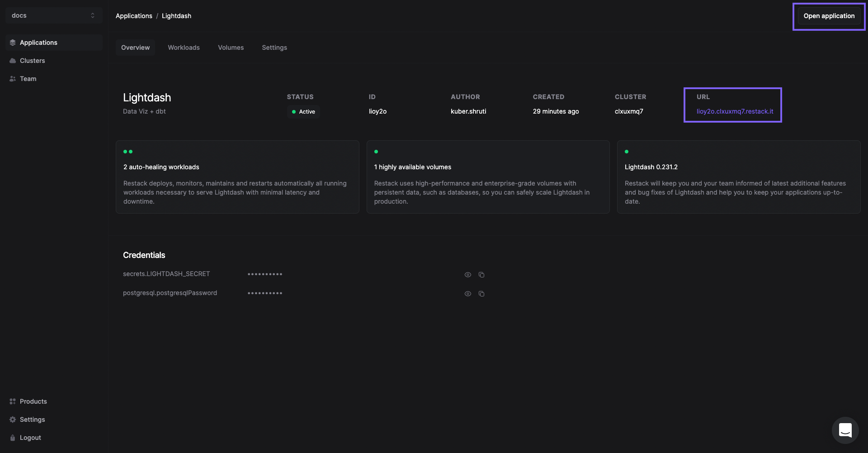The height and width of the screenshot is (453, 868).
Task: Click the ID value lioy2o
Action: (377, 111)
